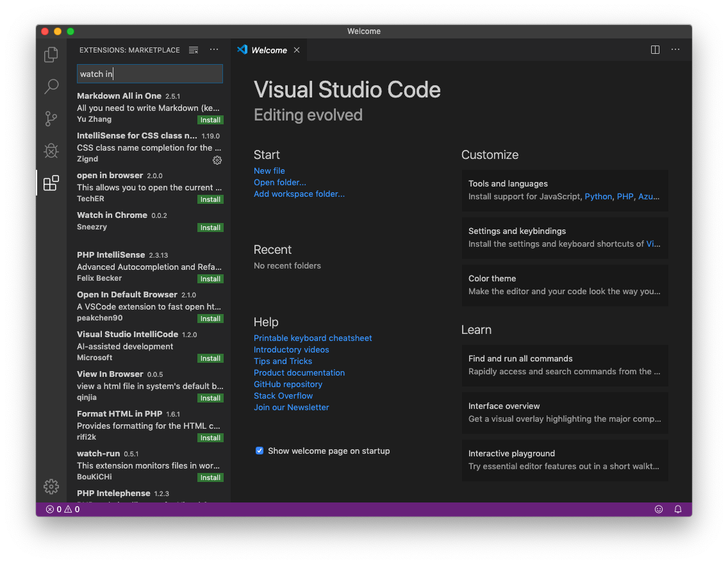Click the Open folder... link
This screenshot has width=728, height=564.
(x=280, y=183)
